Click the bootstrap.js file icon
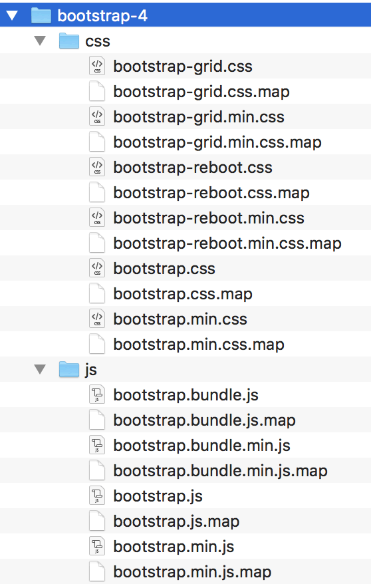The width and height of the screenshot is (371, 588). (x=97, y=496)
